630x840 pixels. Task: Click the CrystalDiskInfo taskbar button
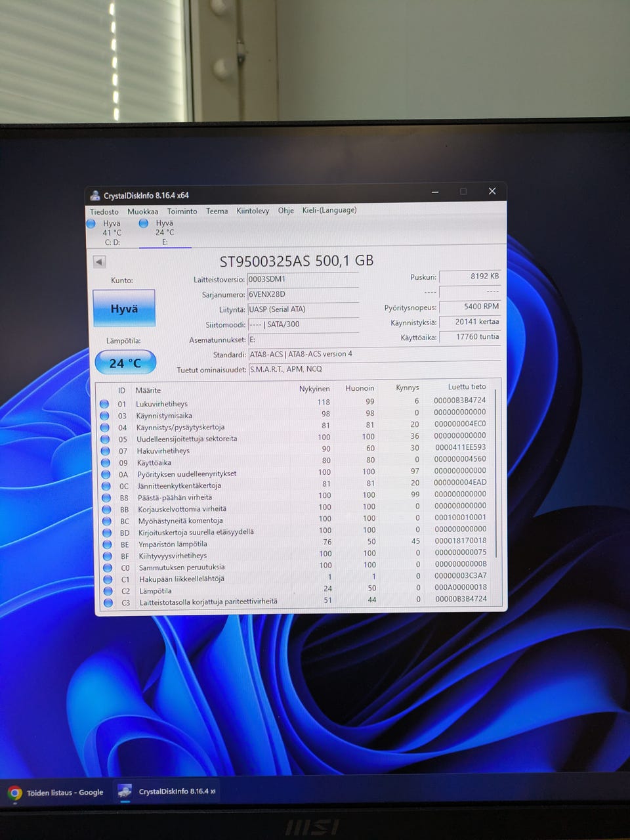coord(168,791)
